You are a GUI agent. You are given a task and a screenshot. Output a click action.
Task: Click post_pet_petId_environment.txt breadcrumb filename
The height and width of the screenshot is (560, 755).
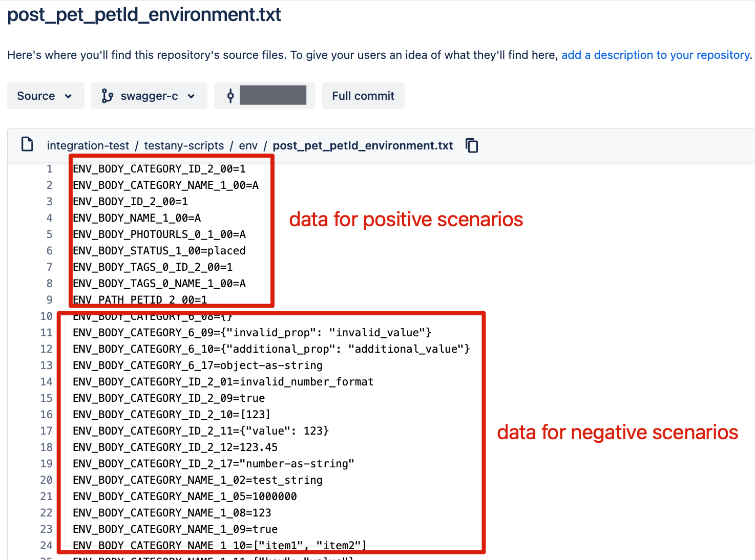363,145
